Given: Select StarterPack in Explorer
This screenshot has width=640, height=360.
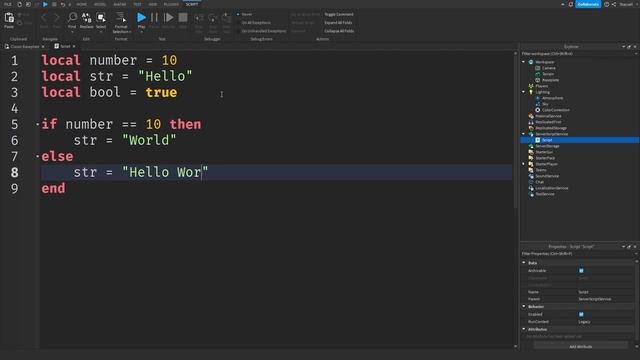Looking at the screenshot, I should click(545, 158).
